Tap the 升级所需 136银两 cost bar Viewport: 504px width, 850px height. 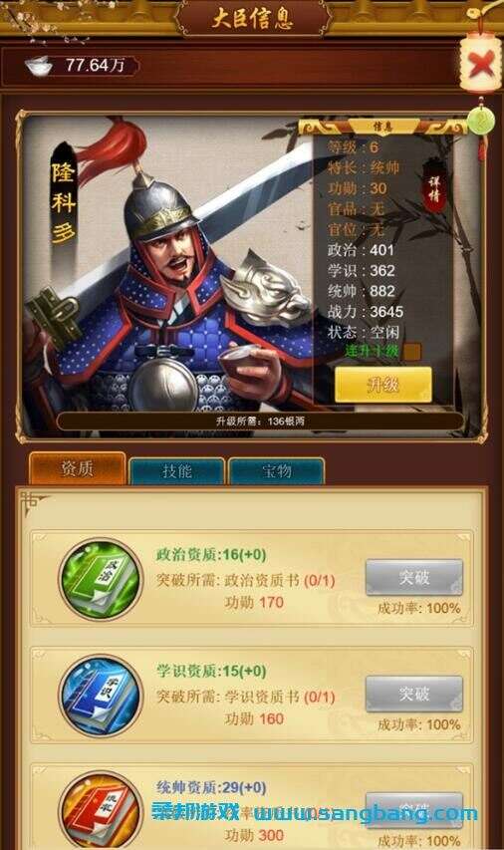coord(260,421)
